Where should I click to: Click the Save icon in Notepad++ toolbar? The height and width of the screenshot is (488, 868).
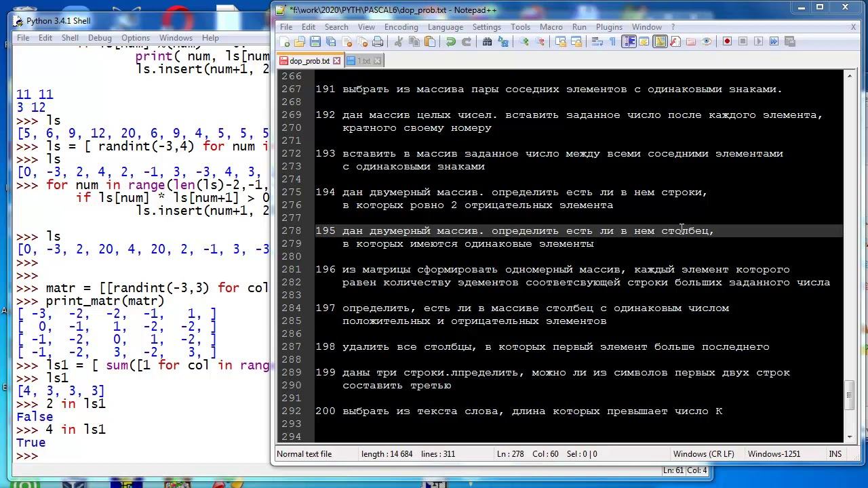click(315, 41)
